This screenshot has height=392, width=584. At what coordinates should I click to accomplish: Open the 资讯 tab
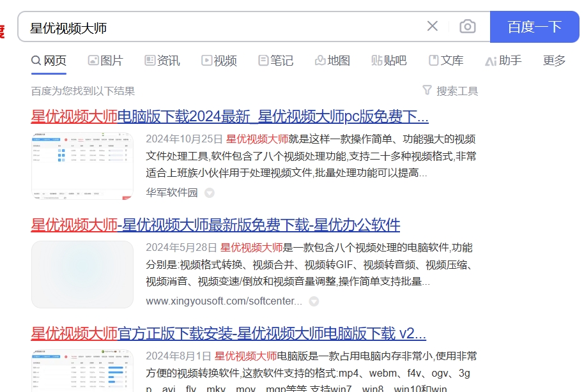[162, 60]
